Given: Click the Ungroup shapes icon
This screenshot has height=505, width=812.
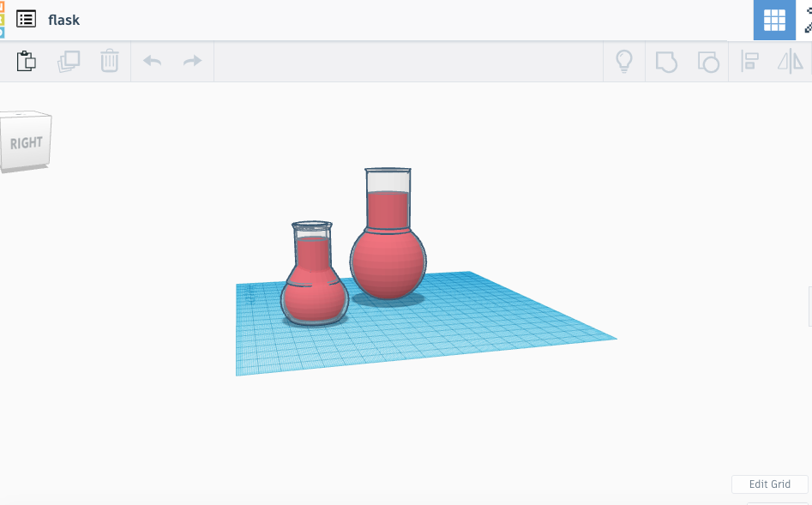Looking at the screenshot, I should [x=707, y=62].
